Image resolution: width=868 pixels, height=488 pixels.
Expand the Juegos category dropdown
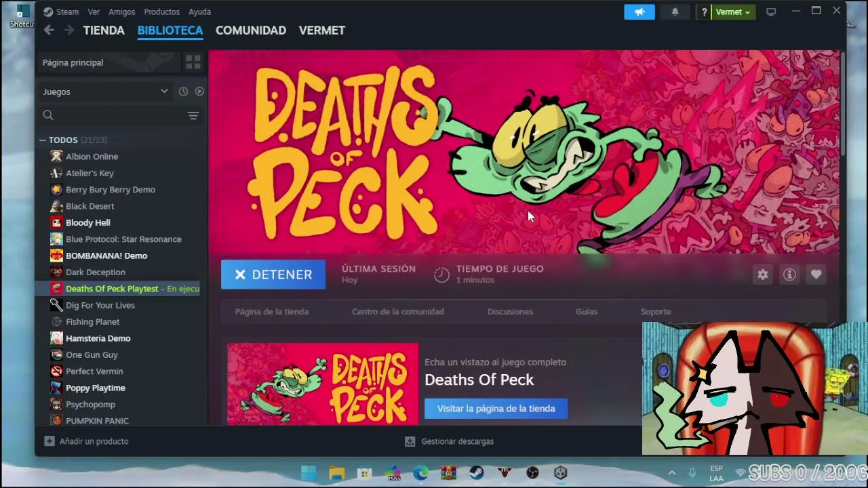(105, 91)
